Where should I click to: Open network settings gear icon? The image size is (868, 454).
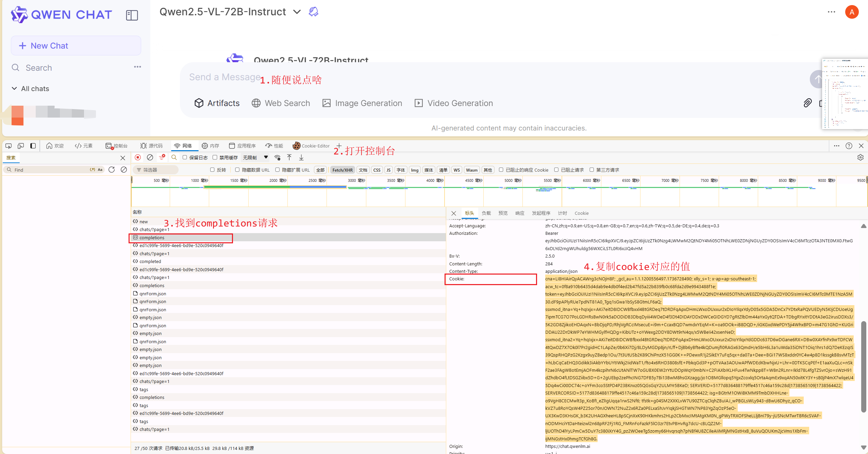tap(861, 157)
